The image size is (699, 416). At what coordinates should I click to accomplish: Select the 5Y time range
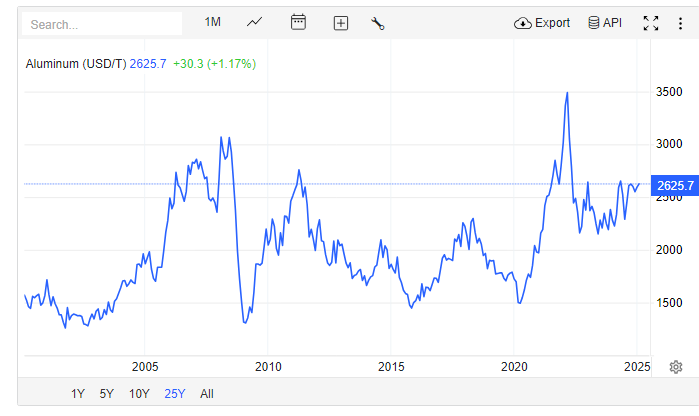(107, 393)
